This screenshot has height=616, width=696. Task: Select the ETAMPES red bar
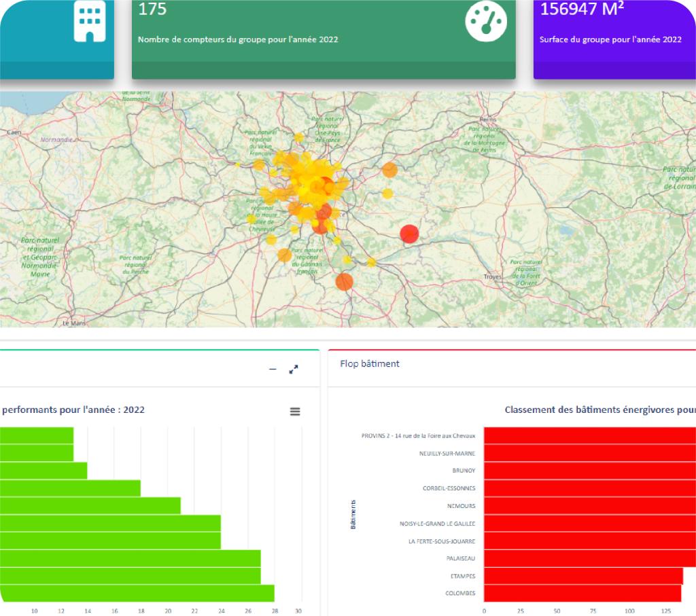pyautogui.click(x=583, y=576)
